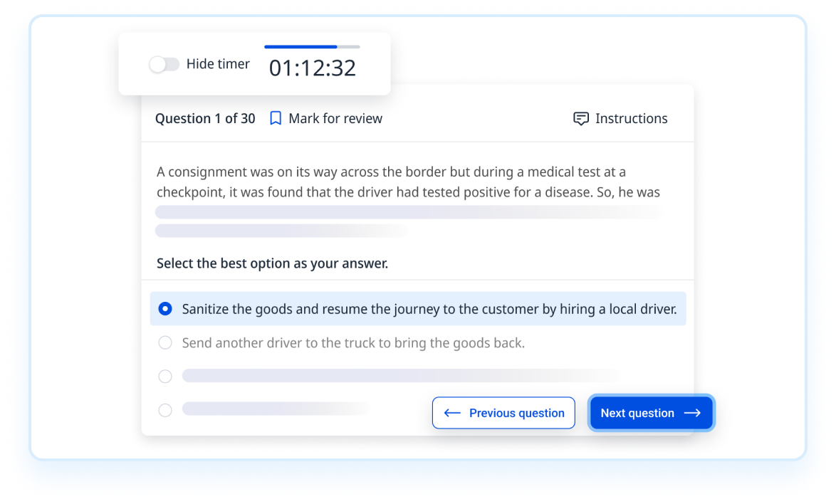Image resolution: width=836 pixels, height=504 pixels.
Task: Select the 'Sanitize the goods' radio button
Action: tap(165, 309)
